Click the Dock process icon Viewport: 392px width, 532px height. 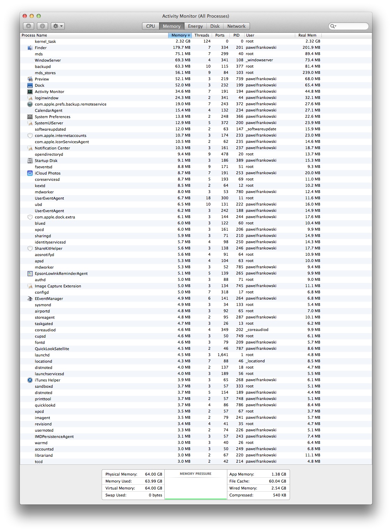tap(30, 85)
